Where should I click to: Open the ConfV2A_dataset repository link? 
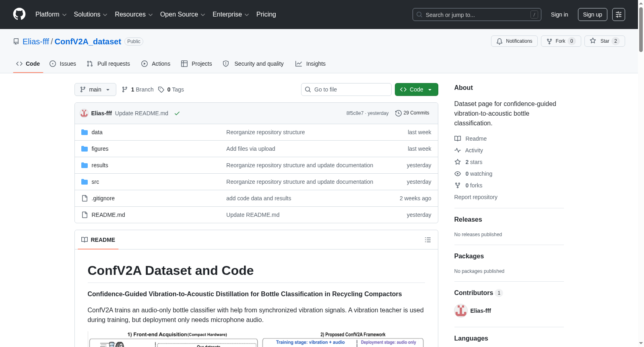[88, 42]
